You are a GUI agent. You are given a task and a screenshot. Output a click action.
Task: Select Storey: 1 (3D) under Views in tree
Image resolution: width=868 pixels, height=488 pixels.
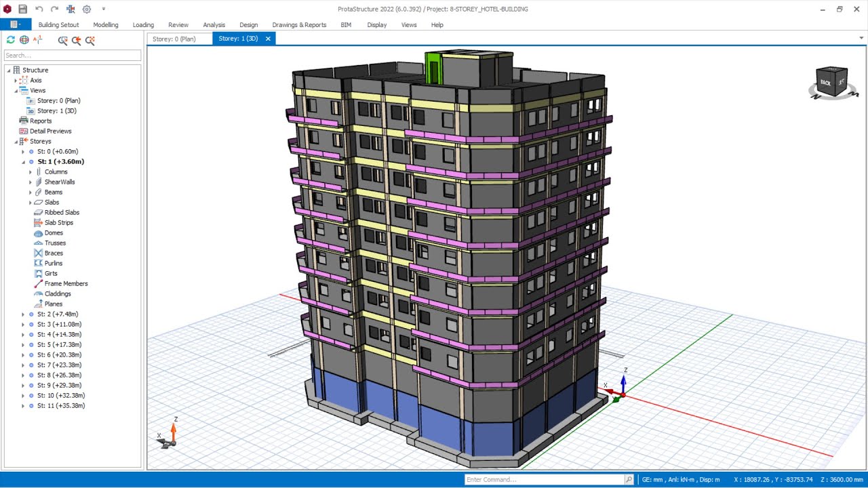pos(57,110)
